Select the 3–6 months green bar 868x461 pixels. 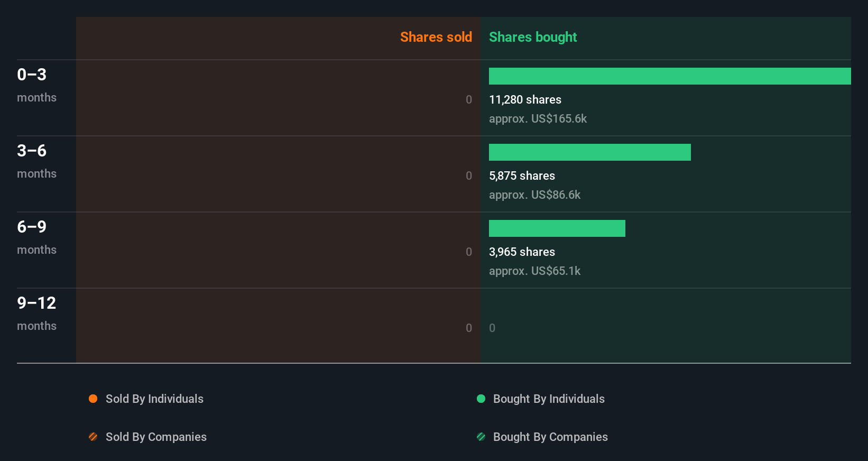pos(590,152)
